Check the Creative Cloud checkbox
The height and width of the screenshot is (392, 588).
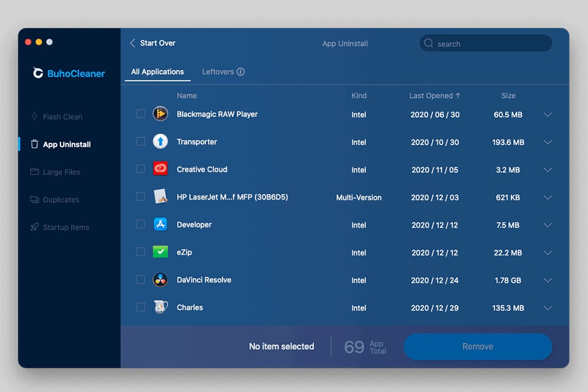141,169
